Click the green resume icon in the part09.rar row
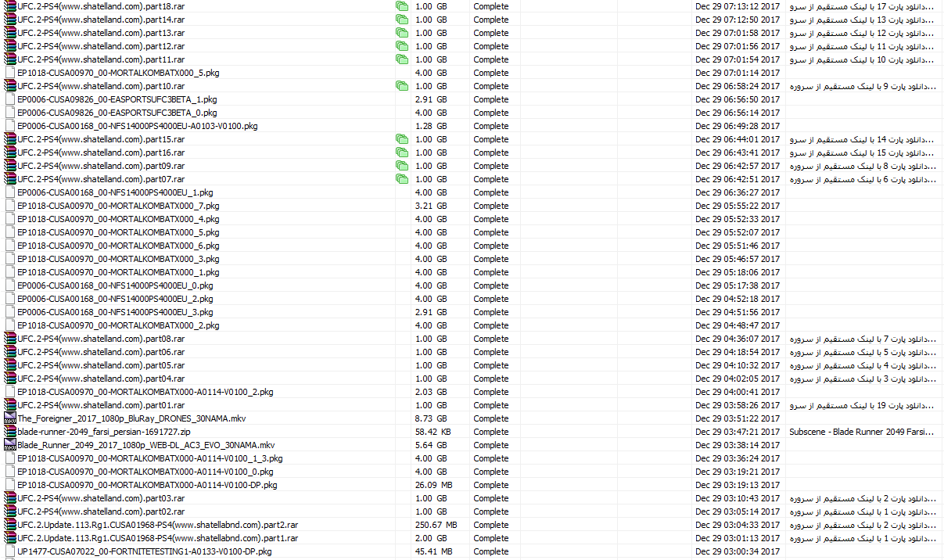This screenshot has width=944, height=560. pos(402,166)
